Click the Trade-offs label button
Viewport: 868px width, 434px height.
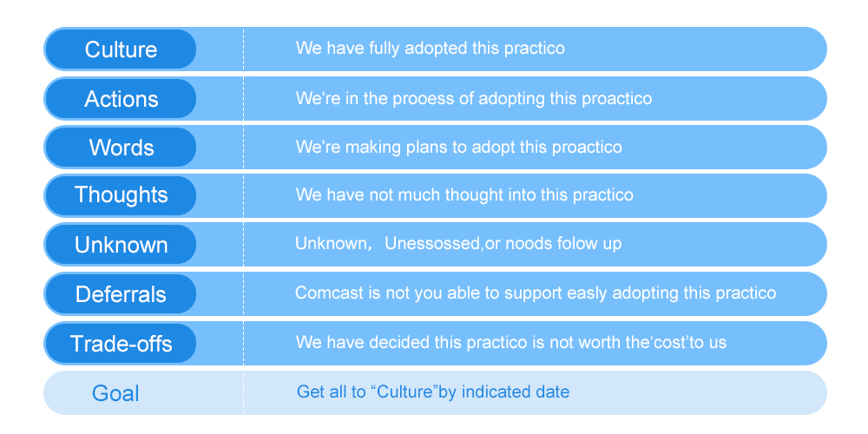121,343
